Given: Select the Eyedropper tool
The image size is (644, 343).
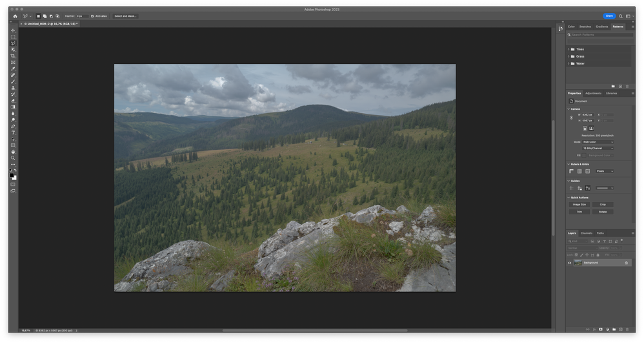Looking at the screenshot, I should pyautogui.click(x=13, y=68).
